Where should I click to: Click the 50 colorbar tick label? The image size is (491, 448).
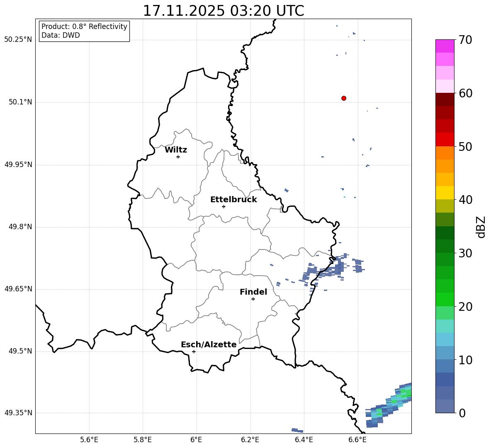pyautogui.click(x=465, y=146)
